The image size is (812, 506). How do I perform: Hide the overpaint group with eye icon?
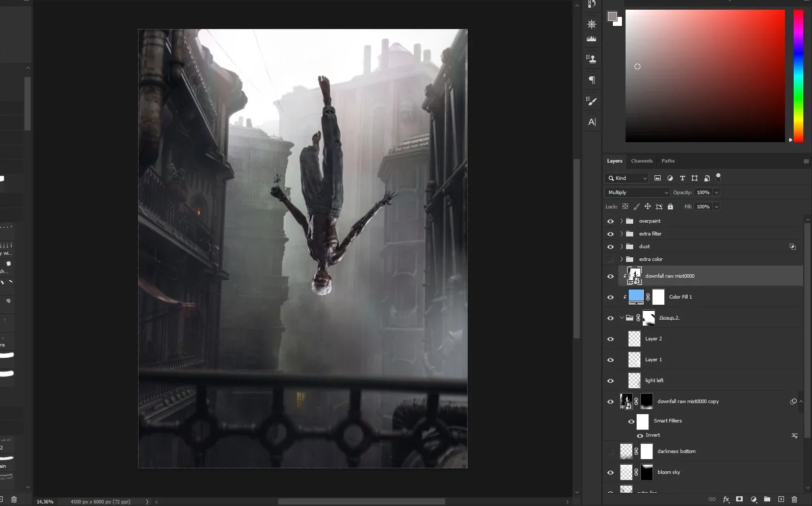point(610,221)
